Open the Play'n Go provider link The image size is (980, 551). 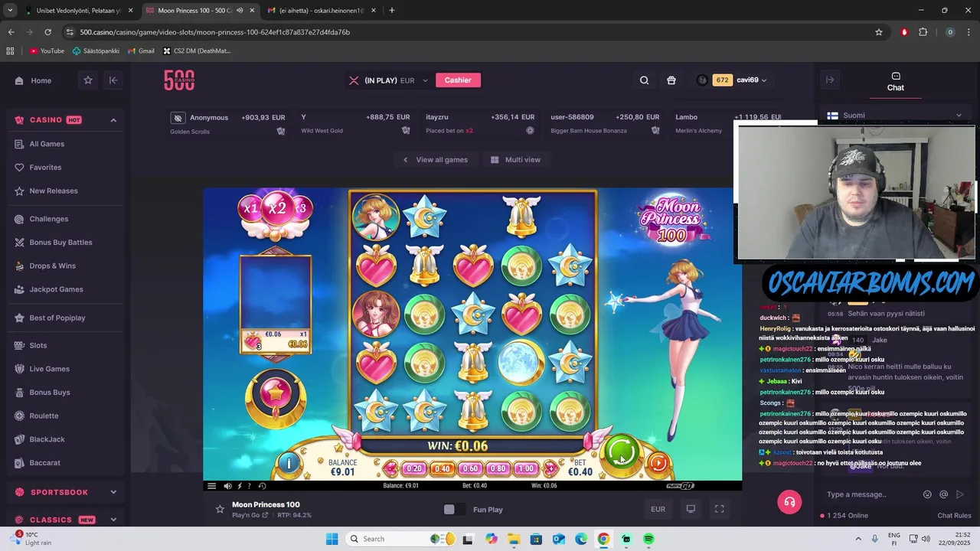tap(250, 515)
